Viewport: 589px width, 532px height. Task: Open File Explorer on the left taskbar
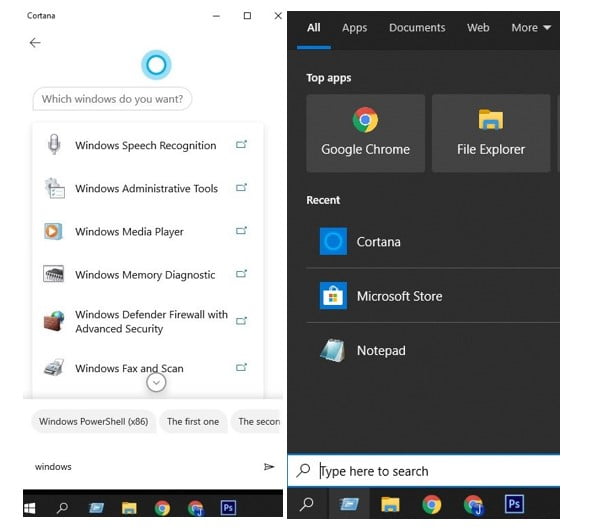click(129, 508)
